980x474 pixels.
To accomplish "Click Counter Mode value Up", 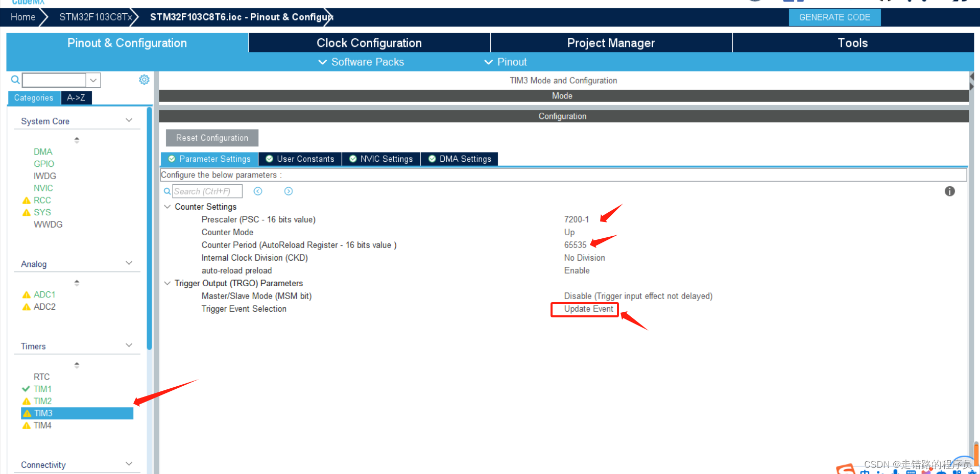I will coord(569,232).
